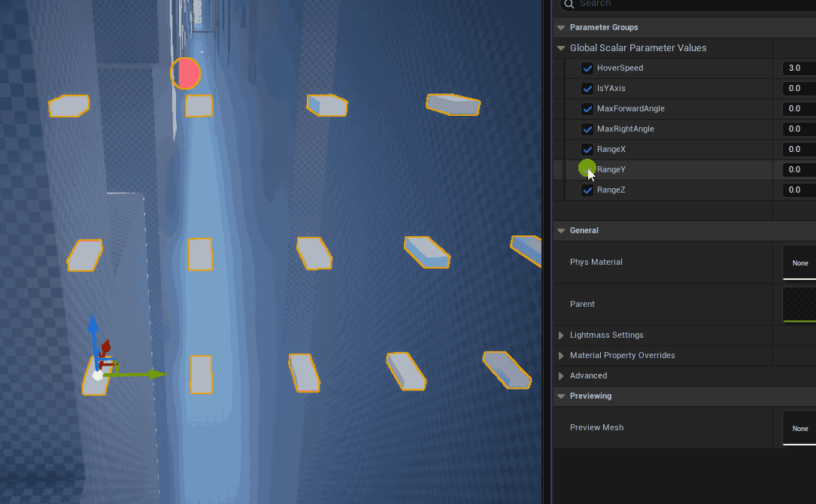Collapse the Parameter Groups section

(x=560, y=28)
